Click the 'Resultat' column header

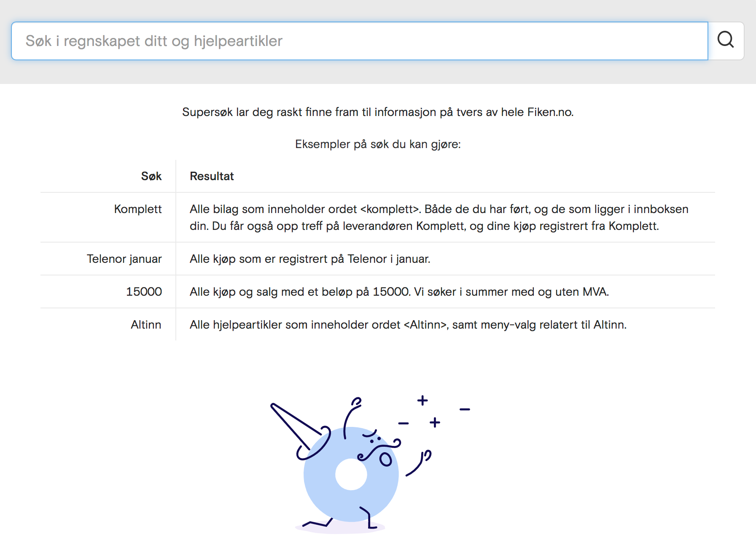point(212,176)
